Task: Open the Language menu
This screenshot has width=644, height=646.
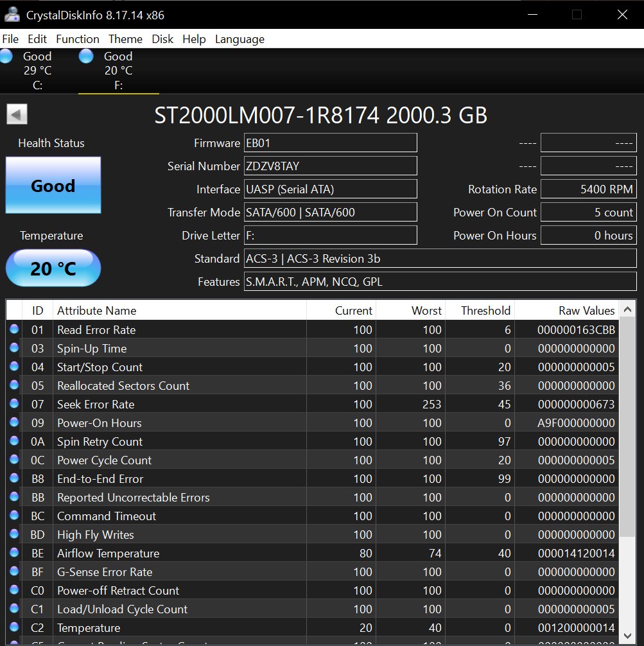Action: tap(239, 39)
